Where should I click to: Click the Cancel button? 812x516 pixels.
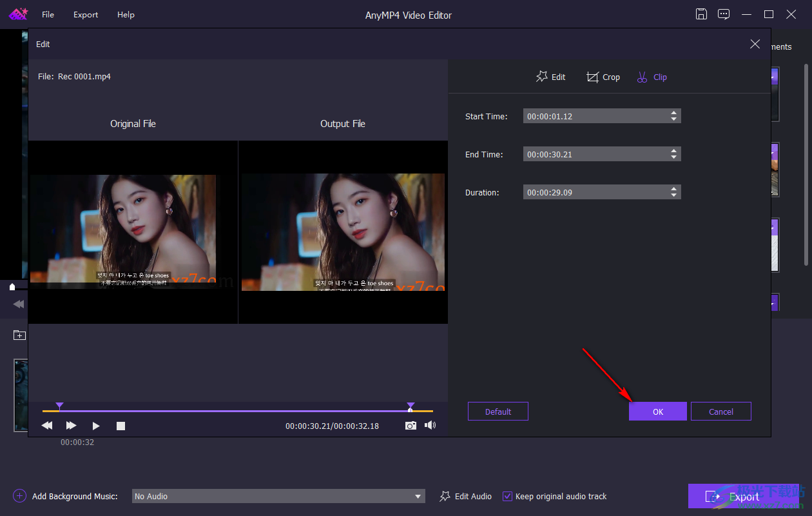click(721, 412)
